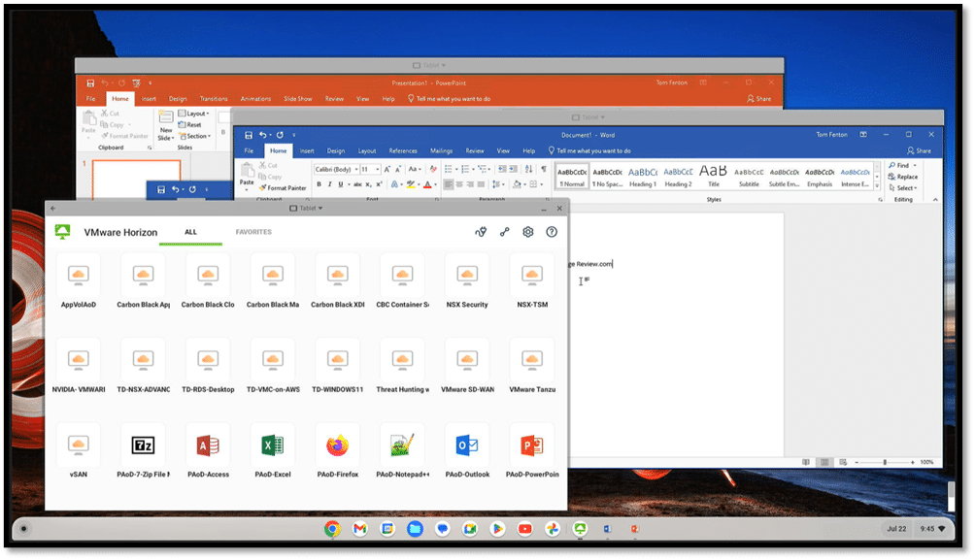
Task: Open the Mailings tab in Word
Action: pos(442,151)
